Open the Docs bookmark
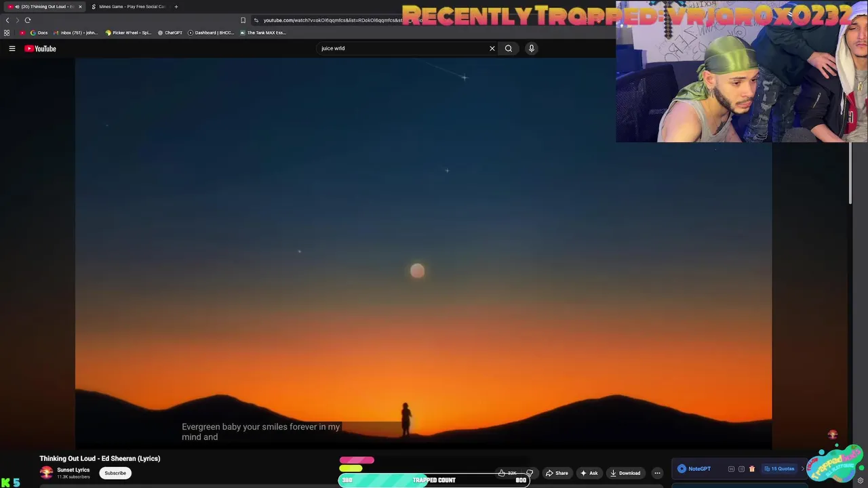The width and height of the screenshot is (868, 488). pyautogui.click(x=39, y=33)
